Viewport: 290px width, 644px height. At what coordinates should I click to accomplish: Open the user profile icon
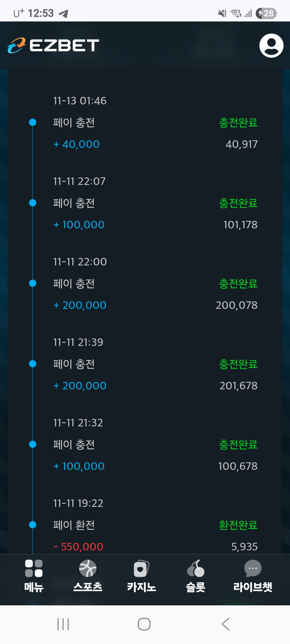click(271, 46)
